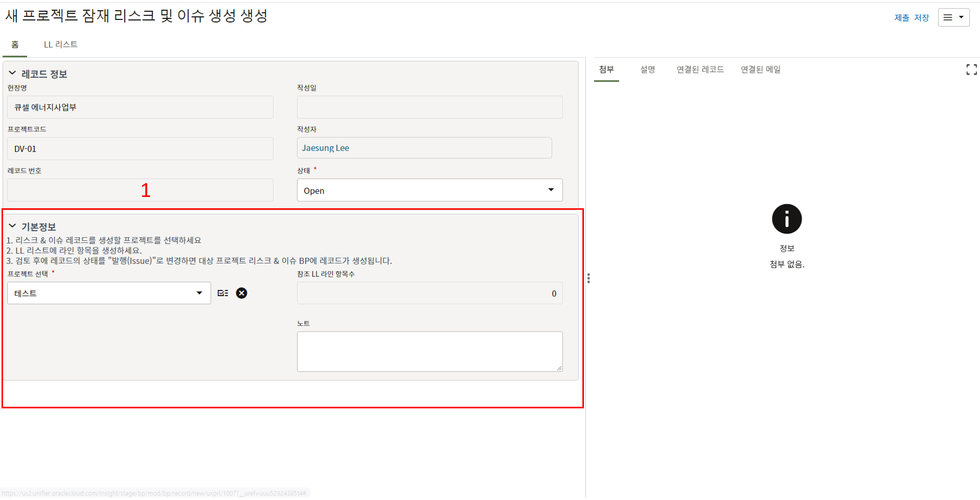Collapse the 레코드 정보 section

pyautogui.click(x=13, y=73)
